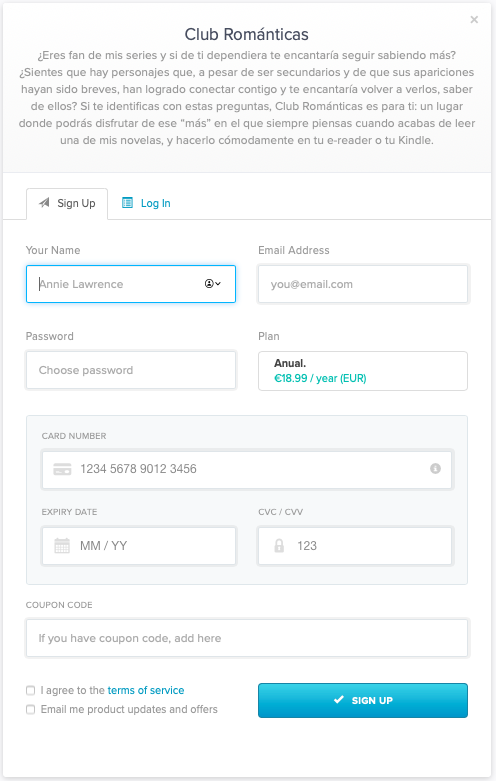
Task: Check the agree to terms of service box
Action: [30, 690]
